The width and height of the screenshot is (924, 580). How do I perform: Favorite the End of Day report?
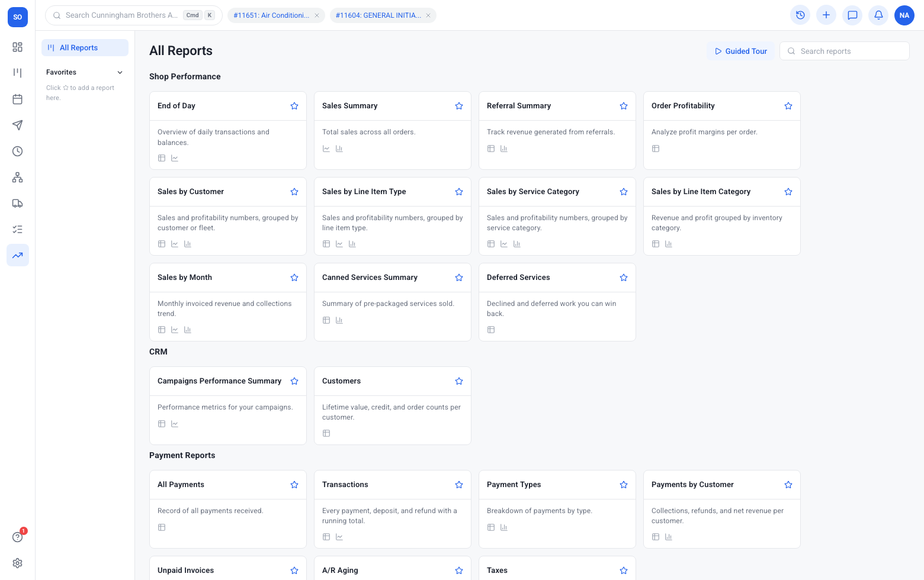[x=294, y=106]
